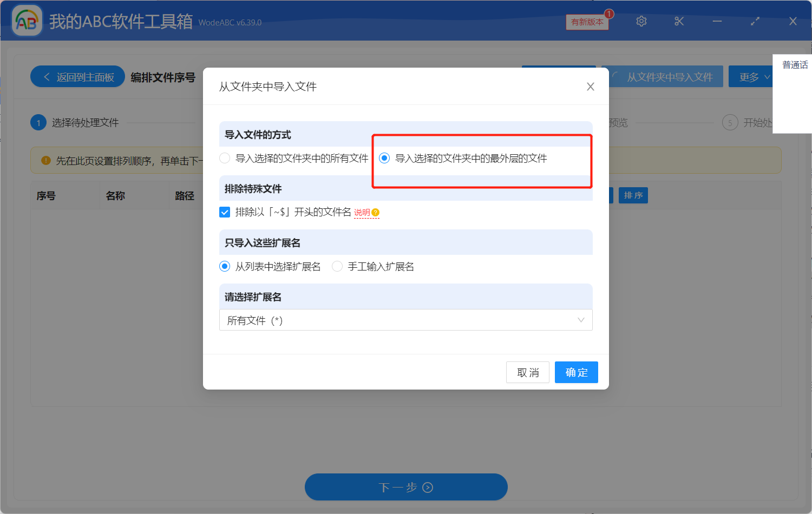Click the 普通话 language label
812x514 pixels.
[795, 65]
